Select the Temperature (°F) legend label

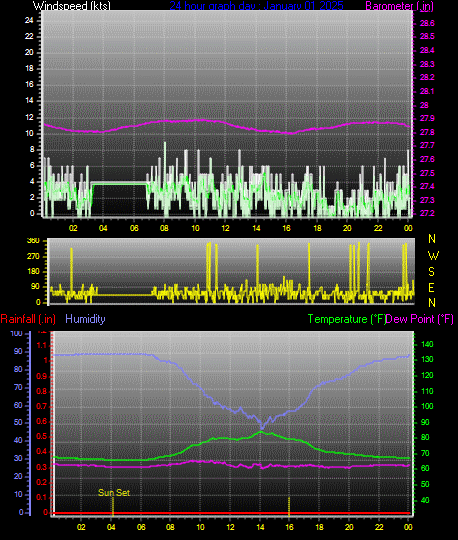point(346,319)
